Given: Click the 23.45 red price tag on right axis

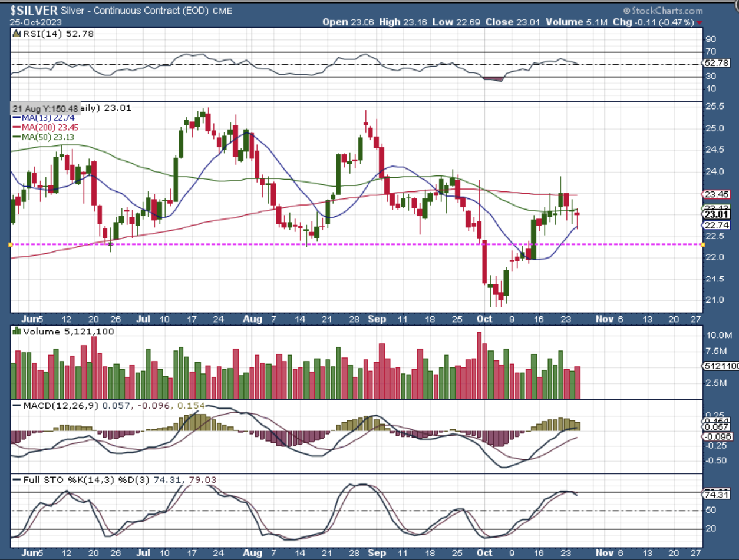Looking at the screenshot, I should click(x=716, y=194).
